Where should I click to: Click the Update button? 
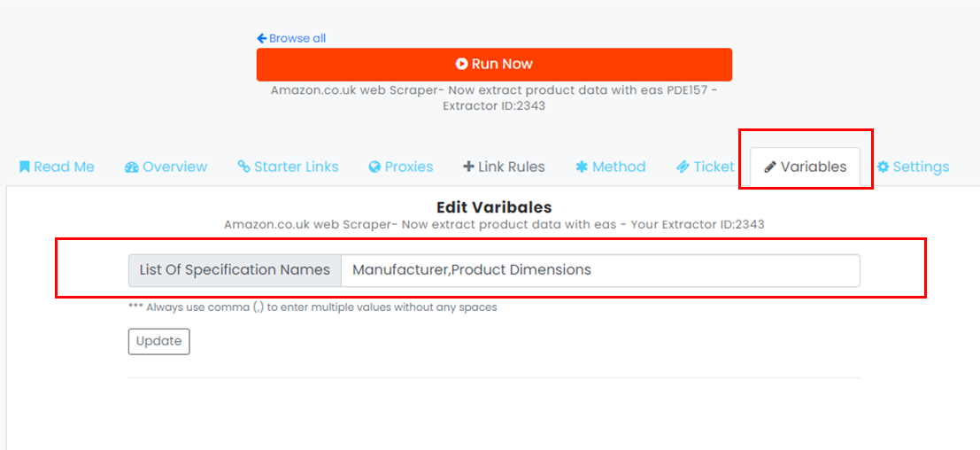pyautogui.click(x=158, y=341)
